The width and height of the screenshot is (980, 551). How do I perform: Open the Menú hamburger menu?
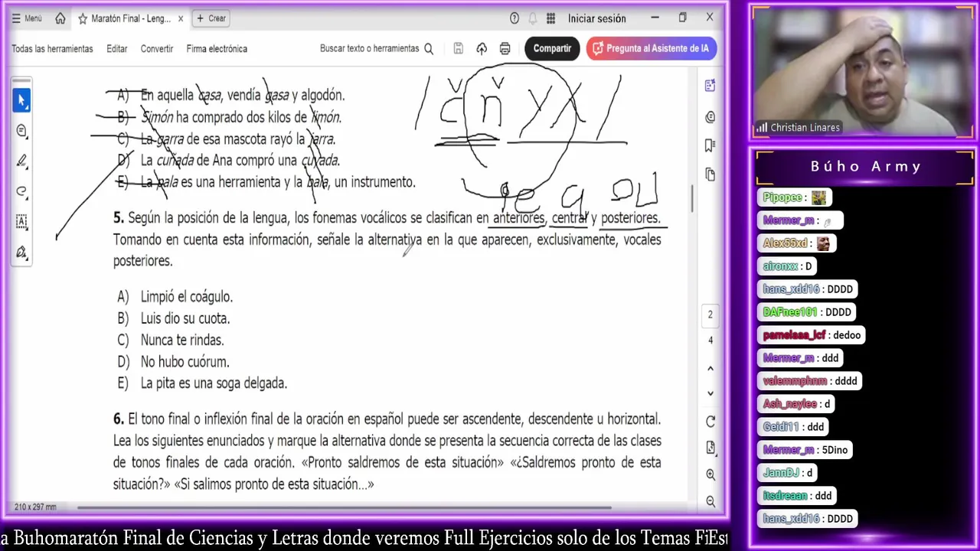tap(27, 18)
